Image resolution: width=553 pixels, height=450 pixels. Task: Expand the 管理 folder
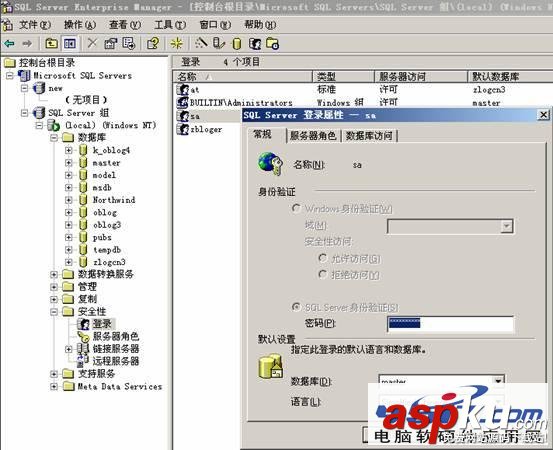pos(54,286)
